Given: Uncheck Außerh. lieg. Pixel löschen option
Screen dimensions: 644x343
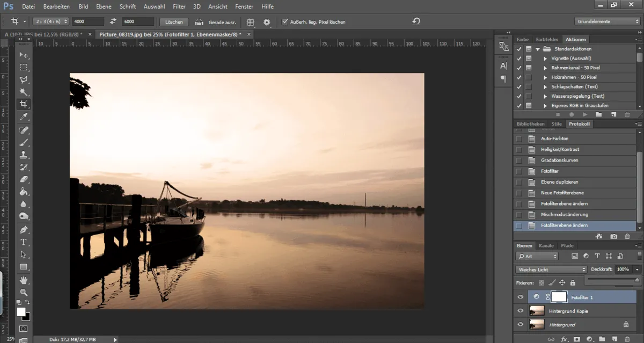Looking at the screenshot, I should (x=286, y=22).
